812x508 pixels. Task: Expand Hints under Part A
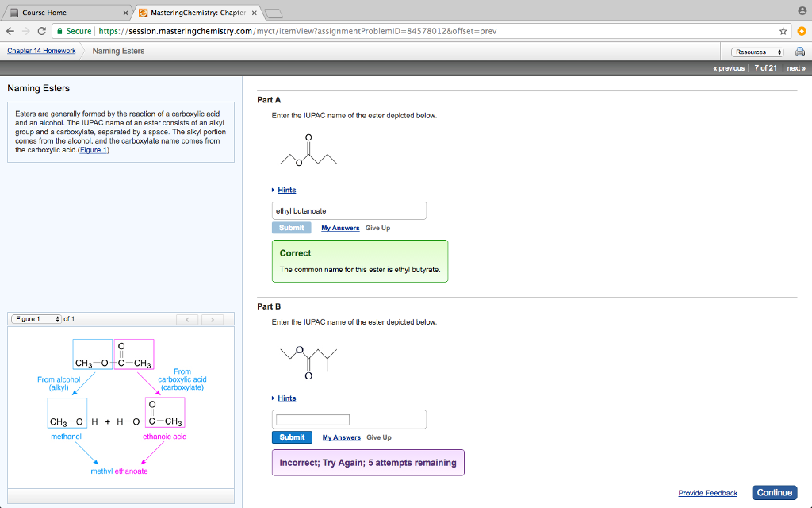pyautogui.click(x=285, y=190)
